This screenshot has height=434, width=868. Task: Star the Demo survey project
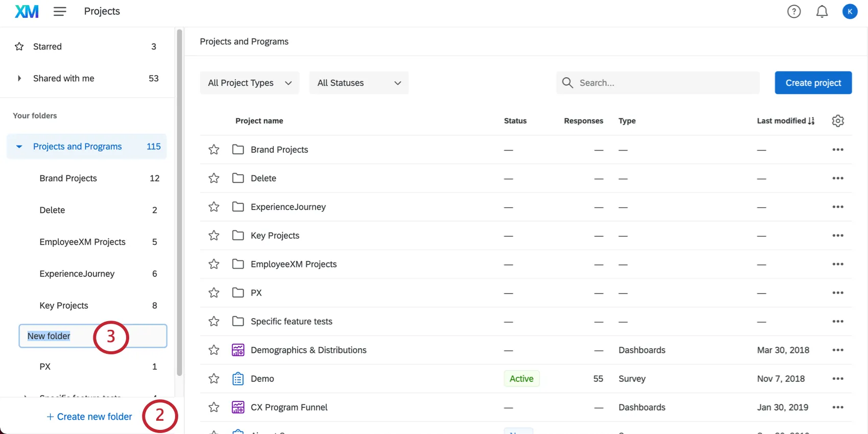click(x=214, y=379)
